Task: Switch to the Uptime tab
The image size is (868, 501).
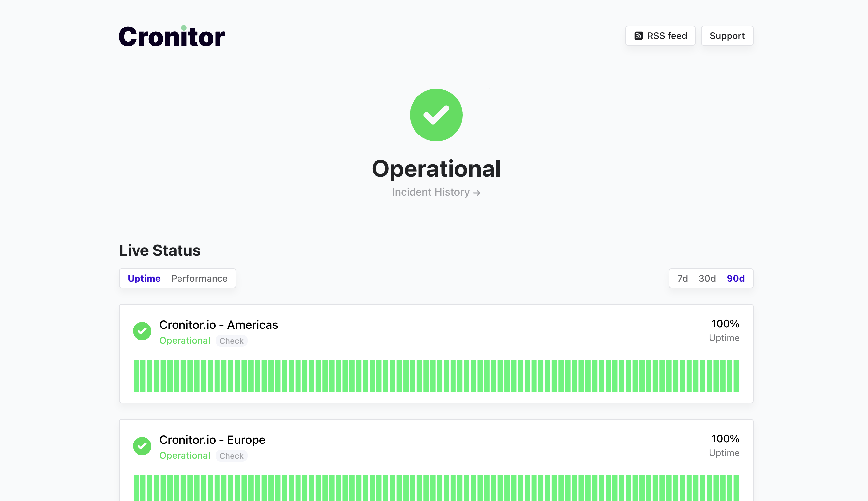Action: click(x=144, y=278)
